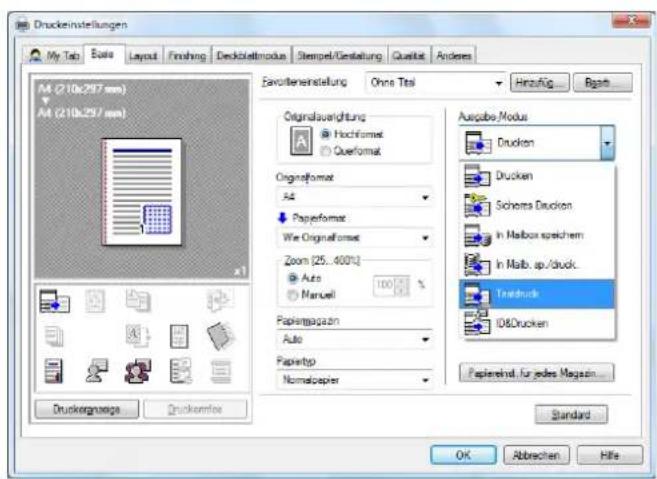
Task: Select Hochformat orientation
Action: coord(352,134)
